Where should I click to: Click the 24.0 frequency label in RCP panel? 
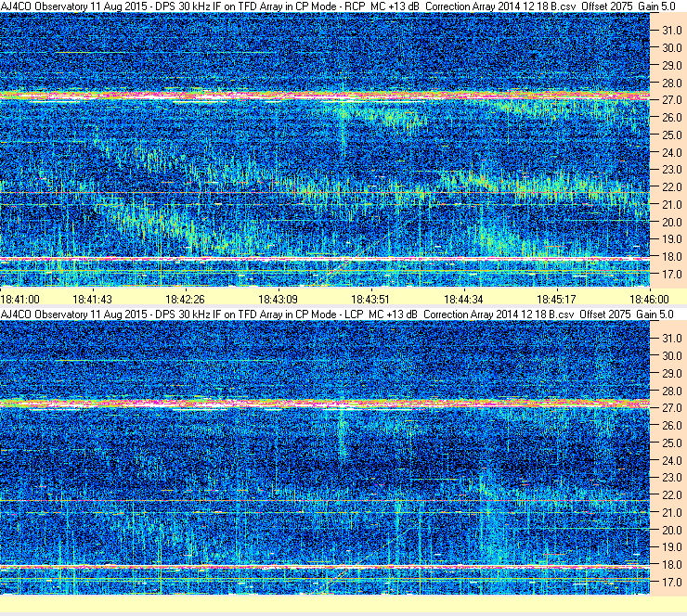(x=671, y=152)
